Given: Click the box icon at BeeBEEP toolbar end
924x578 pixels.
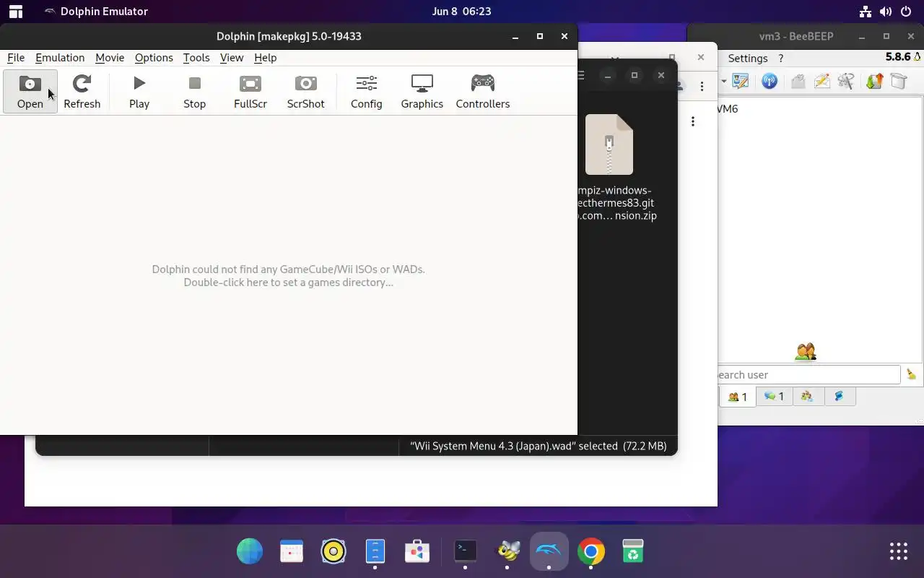Looking at the screenshot, I should 899,82.
